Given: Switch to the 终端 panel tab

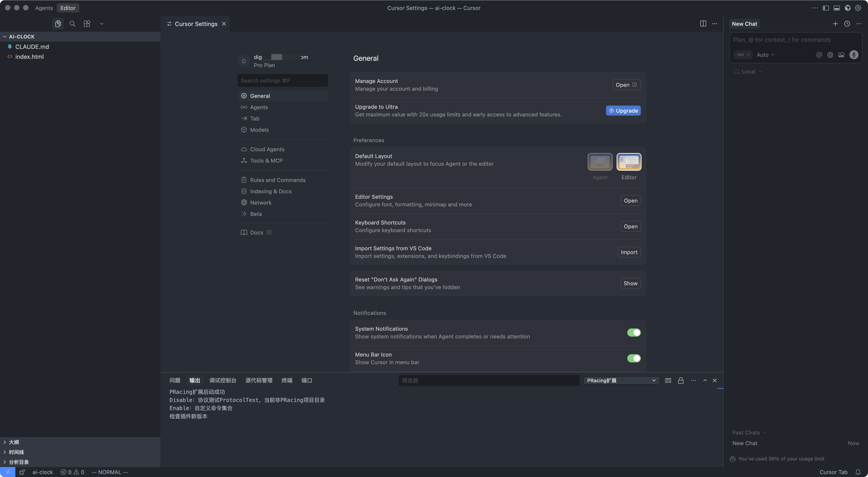Looking at the screenshot, I should [x=287, y=380].
